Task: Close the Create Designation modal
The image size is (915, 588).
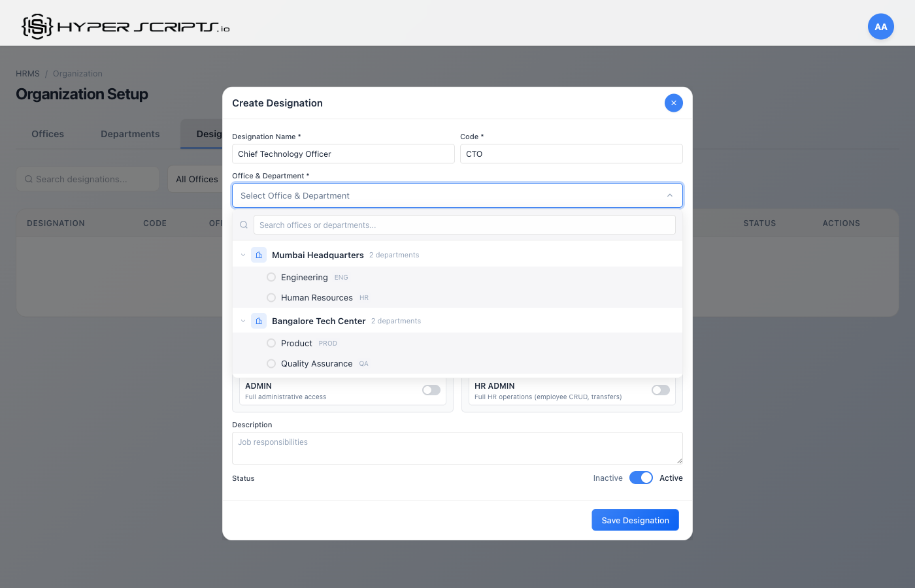Action: pos(674,103)
